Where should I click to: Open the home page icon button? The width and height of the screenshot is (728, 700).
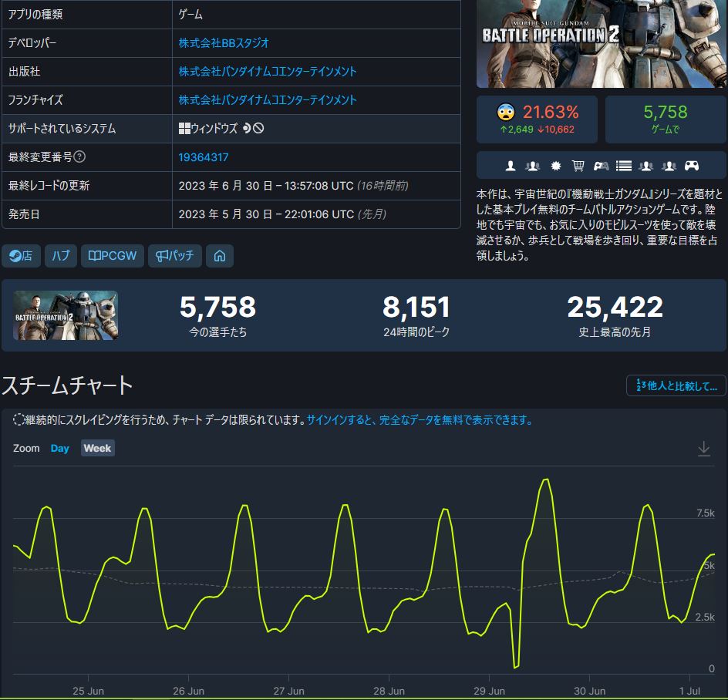220,256
